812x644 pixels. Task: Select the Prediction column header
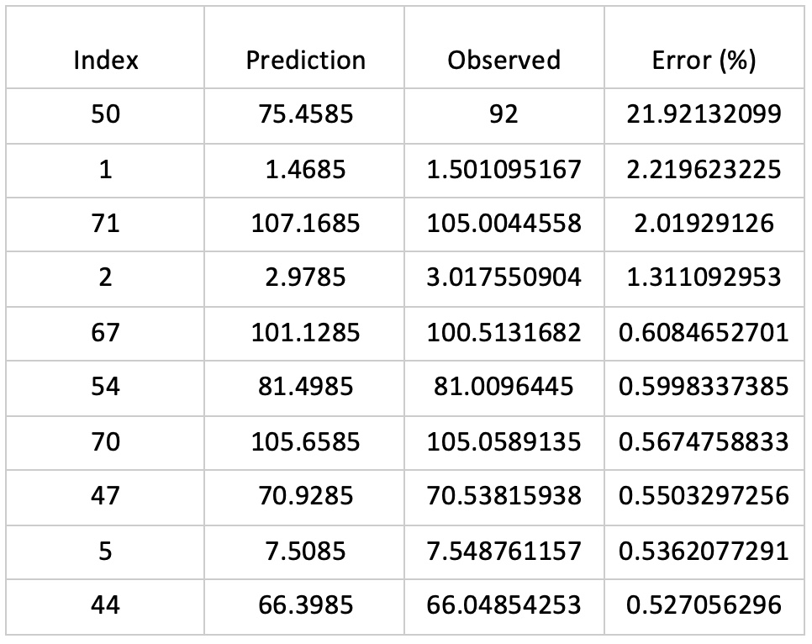click(305, 61)
